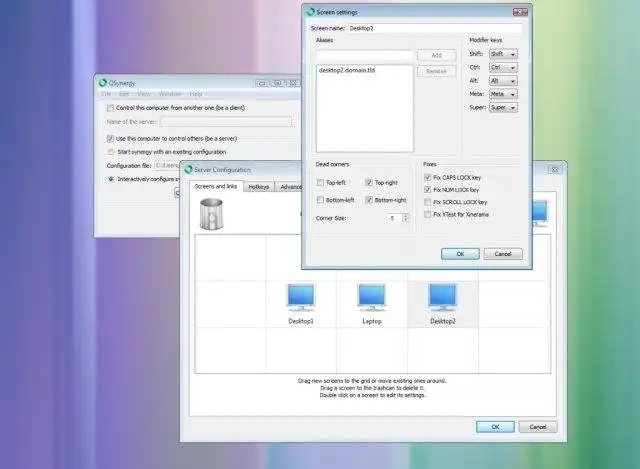640x469 pixels.
Task: Open the Alt modifier dropdown
Action: coord(503,81)
